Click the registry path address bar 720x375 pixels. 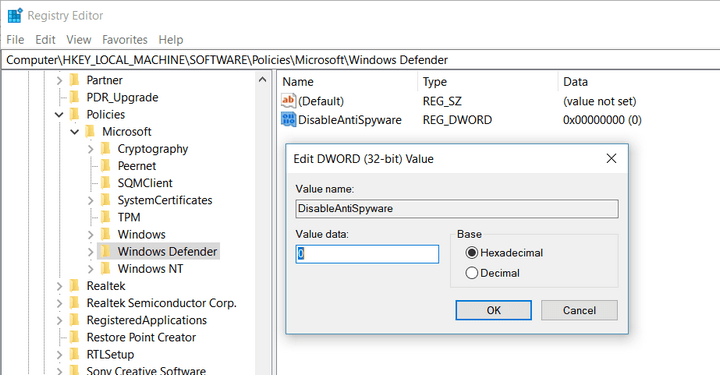coord(360,60)
